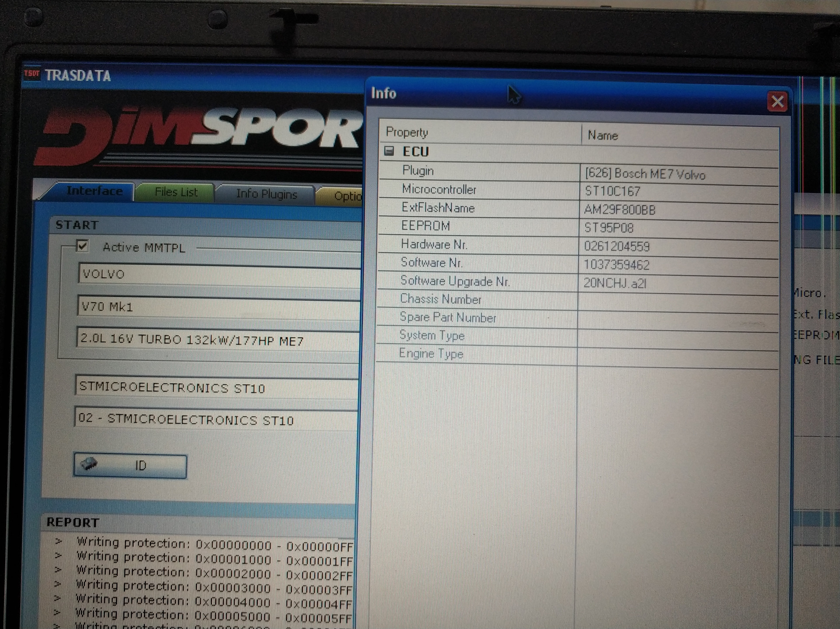
Task: Open the VOLVO brand dropdown
Action: click(x=219, y=274)
